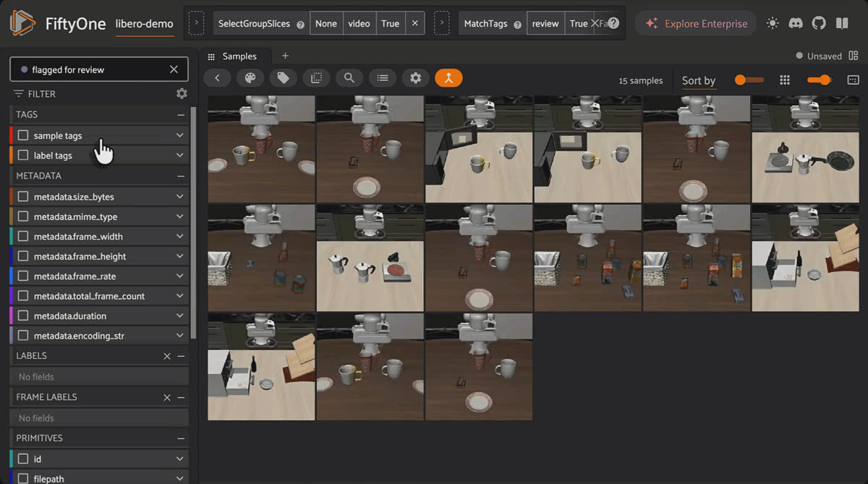Expand metadata.mime_type chevron

[180, 216]
